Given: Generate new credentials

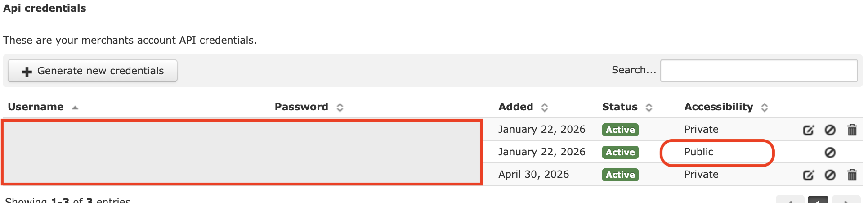Looking at the screenshot, I should point(93,71).
